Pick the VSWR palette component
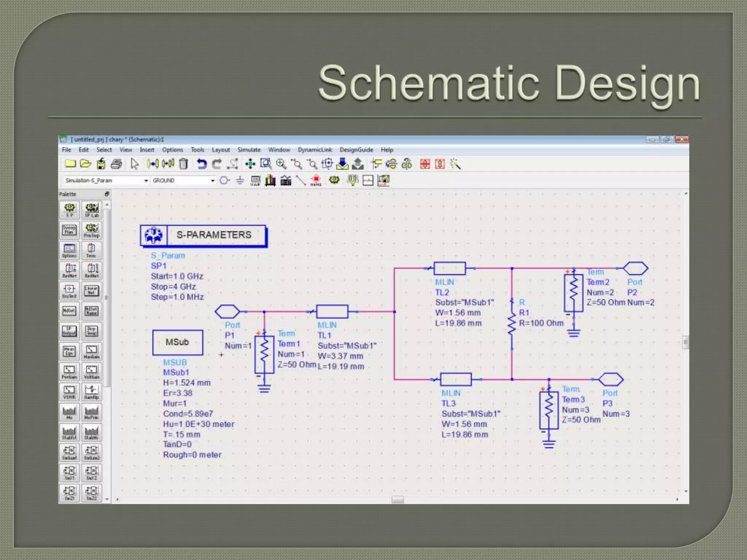747x560 pixels. pyautogui.click(x=69, y=392)
